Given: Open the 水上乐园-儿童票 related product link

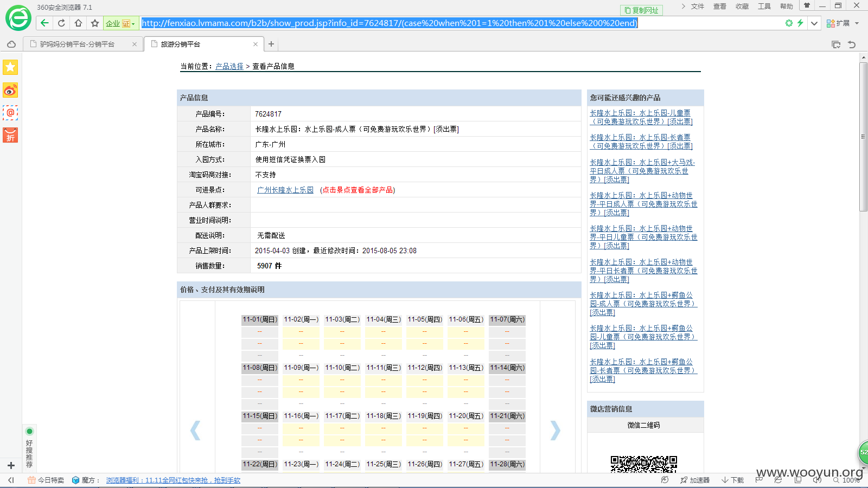Looking at the screenshot, I should pos(641,117).
